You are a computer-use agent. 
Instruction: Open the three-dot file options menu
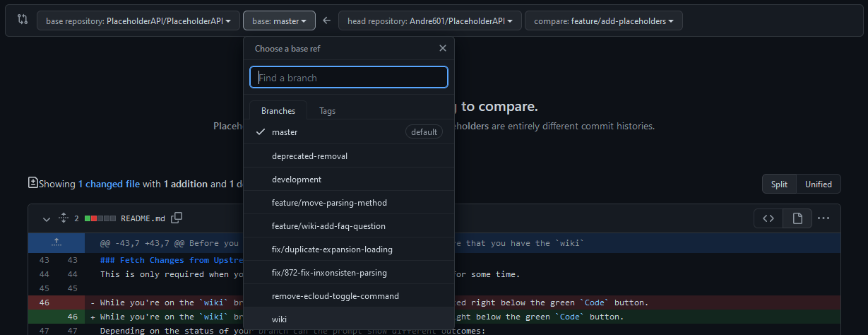824,218
